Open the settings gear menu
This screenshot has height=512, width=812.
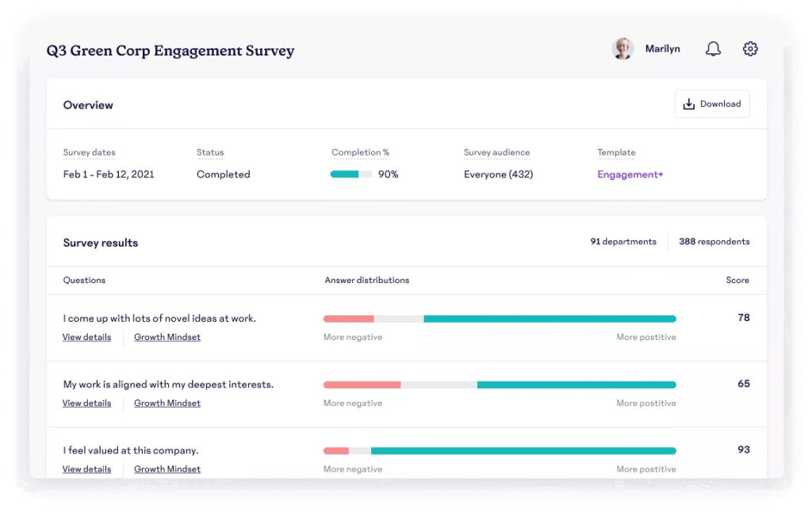(750, 48)
